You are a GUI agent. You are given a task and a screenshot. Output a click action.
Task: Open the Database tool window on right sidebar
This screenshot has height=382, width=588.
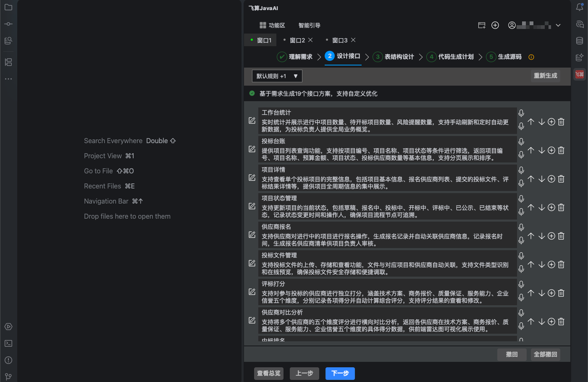tap(580, 40)
